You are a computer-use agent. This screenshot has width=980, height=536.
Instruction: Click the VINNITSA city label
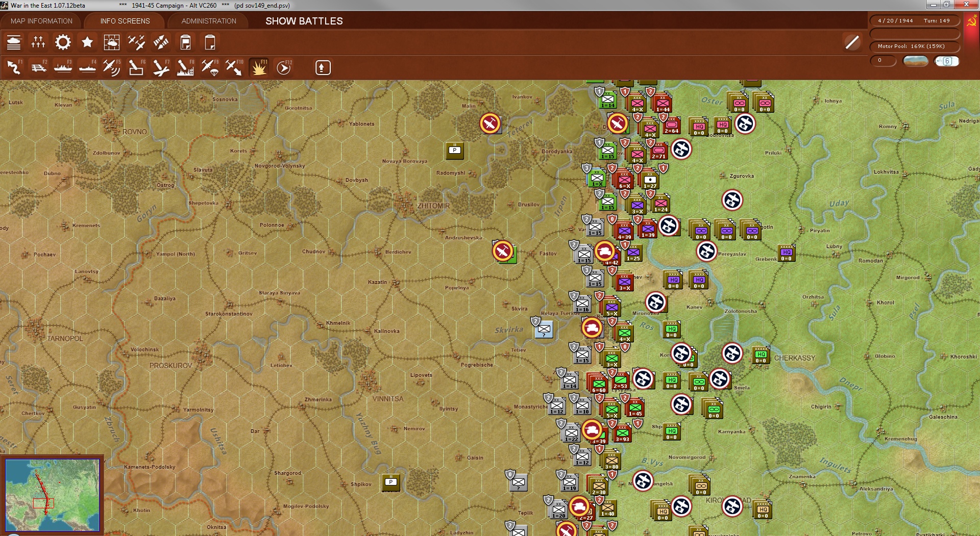tap(388, 399)
